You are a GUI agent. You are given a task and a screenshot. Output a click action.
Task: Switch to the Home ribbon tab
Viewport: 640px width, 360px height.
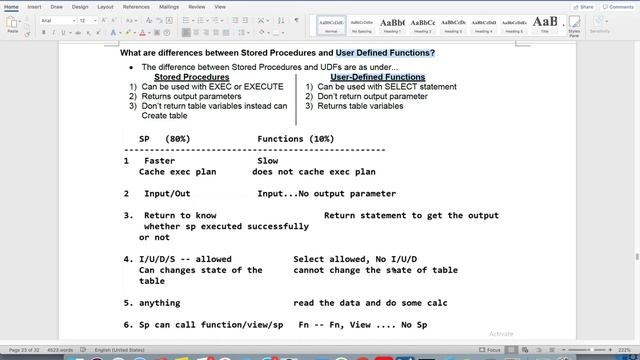coord(11,7)
